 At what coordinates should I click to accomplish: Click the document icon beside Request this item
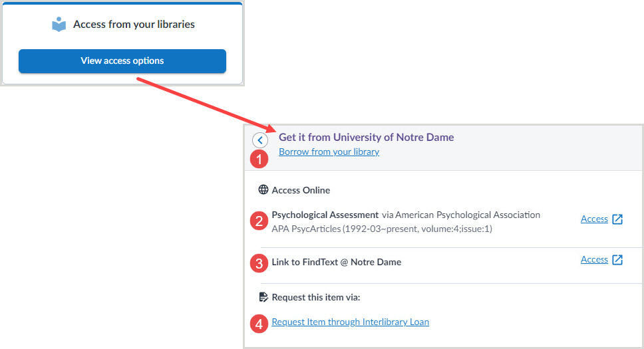[263, 297]
